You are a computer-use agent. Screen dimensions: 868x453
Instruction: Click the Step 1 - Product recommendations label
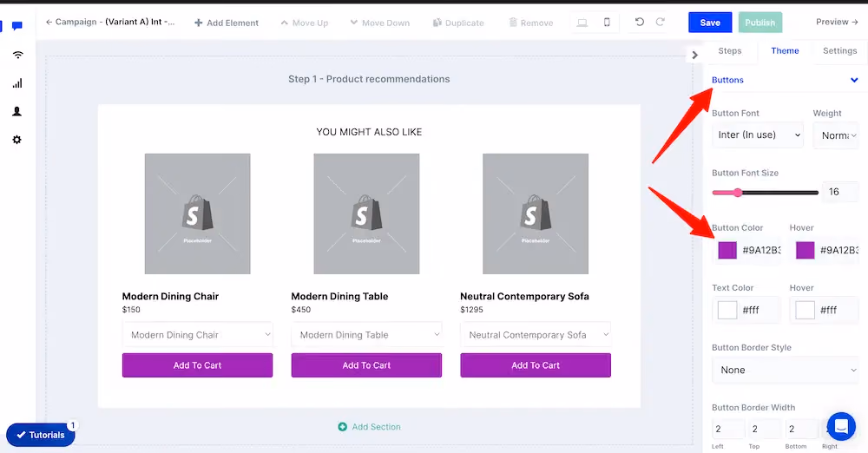pos(369,79)
